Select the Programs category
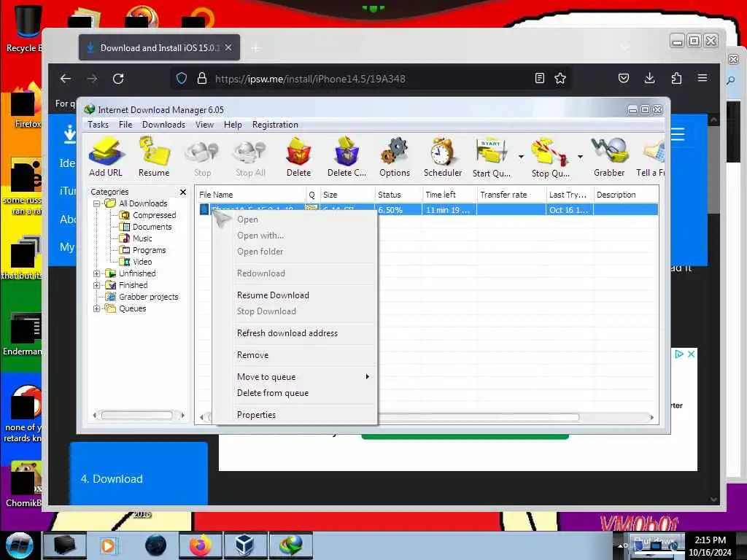Image resolution: width=747 pixels, height=560 pixels. tap(149, 250)
